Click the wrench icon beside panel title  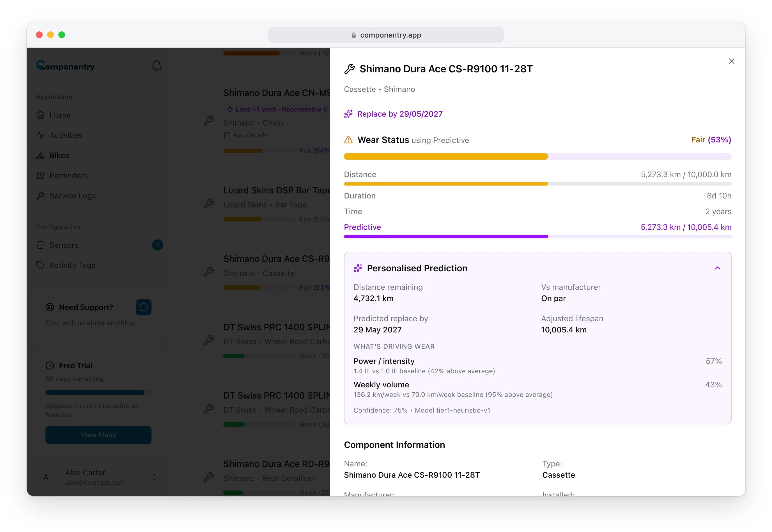349,69
